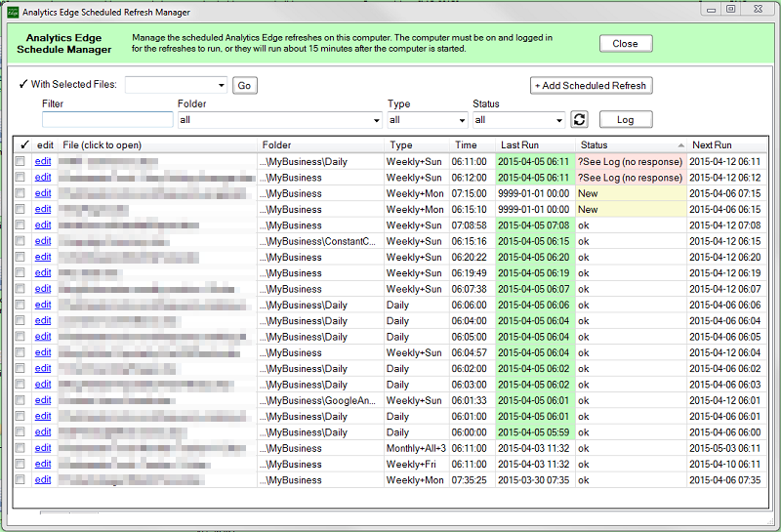The image size is (781, 532).
Task: Open the Log button
Action: (626, 119)
